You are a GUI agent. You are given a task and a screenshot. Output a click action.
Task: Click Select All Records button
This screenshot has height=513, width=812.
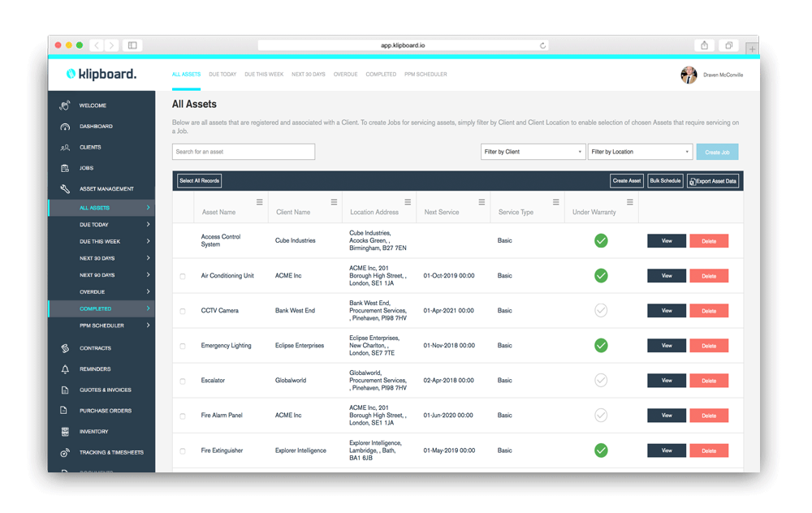[x=200, y=181]
